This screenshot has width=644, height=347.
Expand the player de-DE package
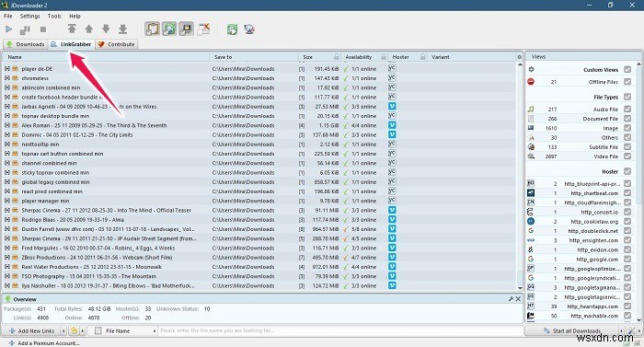coord(7,69)
